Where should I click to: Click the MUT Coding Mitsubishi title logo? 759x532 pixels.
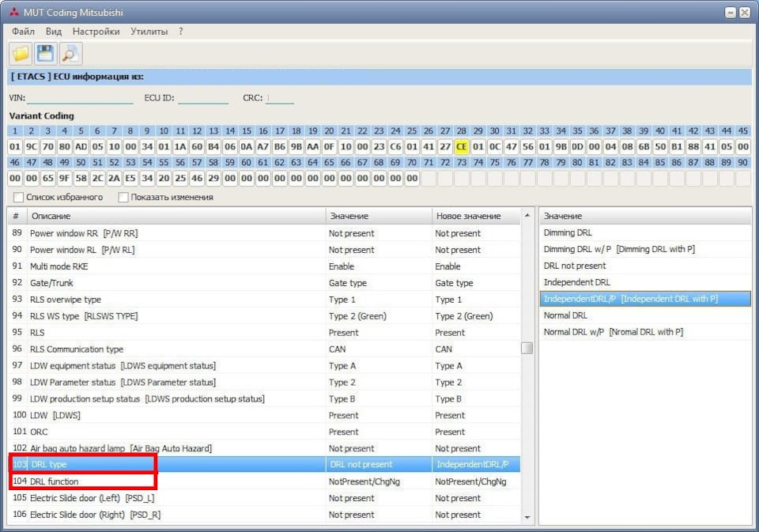pos(14,12)
